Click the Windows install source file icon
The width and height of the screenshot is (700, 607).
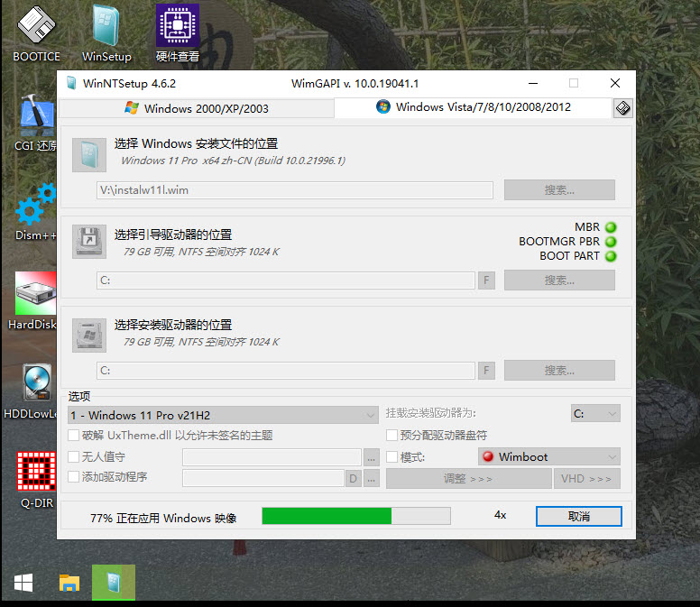(89, 155)
